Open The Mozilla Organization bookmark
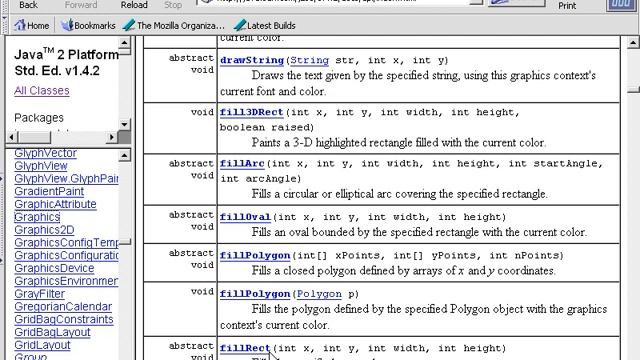Image resolution: width=640 pixels, height=360 pixels. click(174, 25)
